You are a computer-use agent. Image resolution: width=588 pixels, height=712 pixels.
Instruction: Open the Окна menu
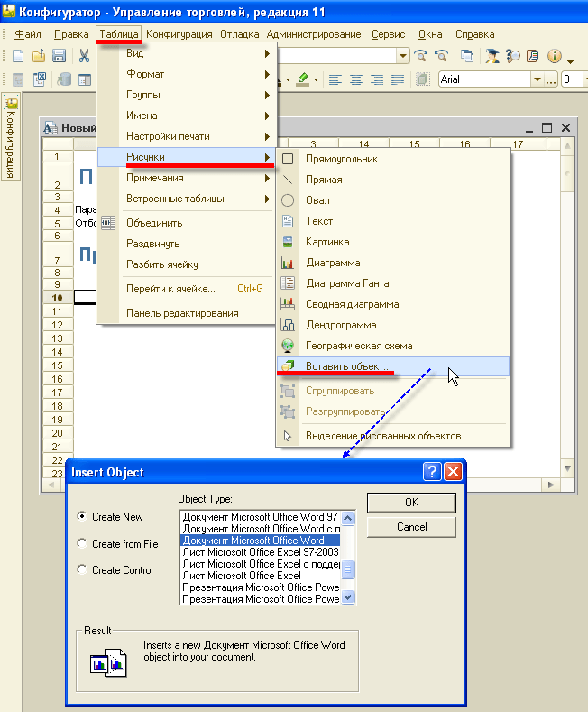pyautogui.click(x=430, y=34)
